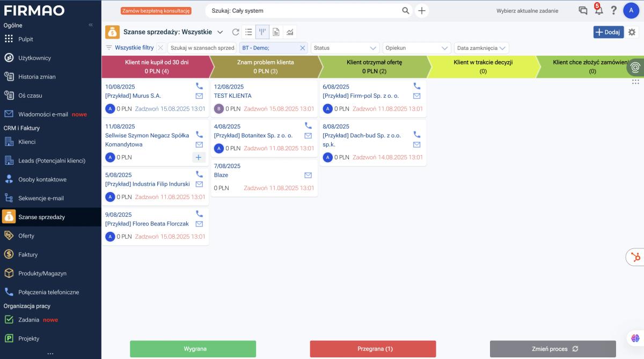This screenshot has height=359, width=644.
Task: Click the green Wygrana button
Action: click(x=193, y=349)
